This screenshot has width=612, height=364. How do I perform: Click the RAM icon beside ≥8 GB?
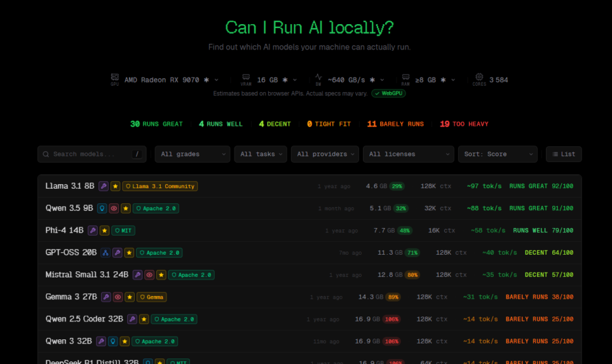click(406, 77)
